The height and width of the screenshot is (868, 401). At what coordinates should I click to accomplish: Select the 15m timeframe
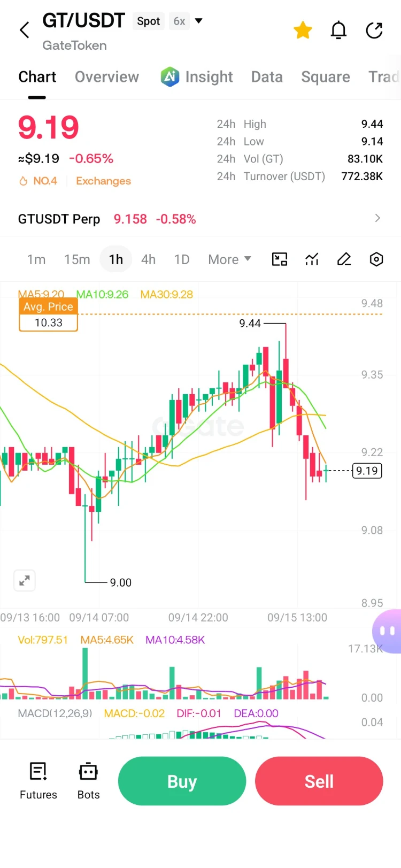[77, 259]
